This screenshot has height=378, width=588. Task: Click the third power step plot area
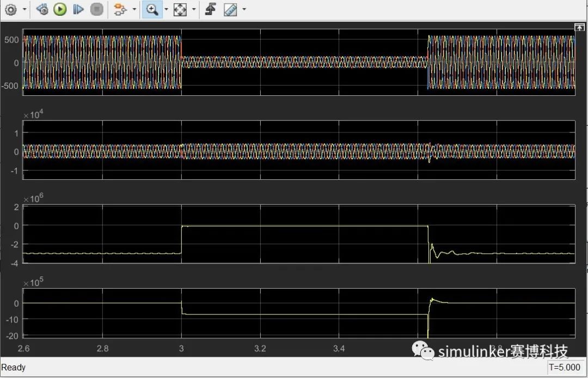click(299, 234)
